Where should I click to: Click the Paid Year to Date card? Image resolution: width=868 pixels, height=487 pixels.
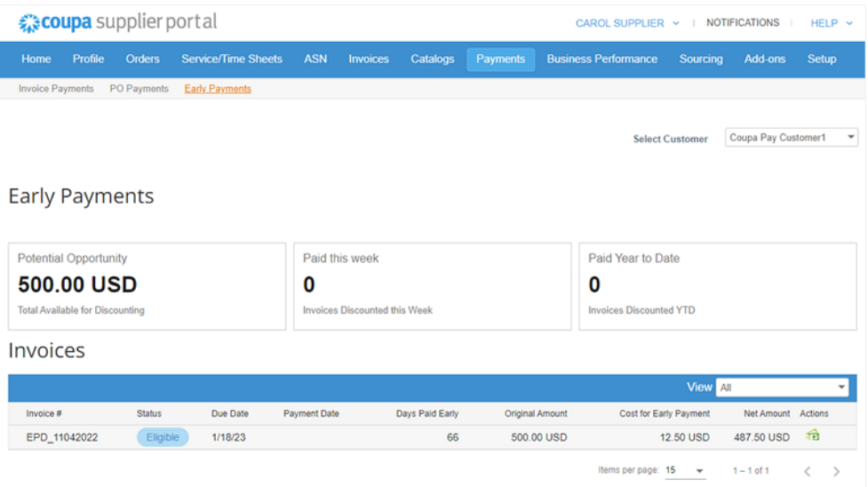718,286
